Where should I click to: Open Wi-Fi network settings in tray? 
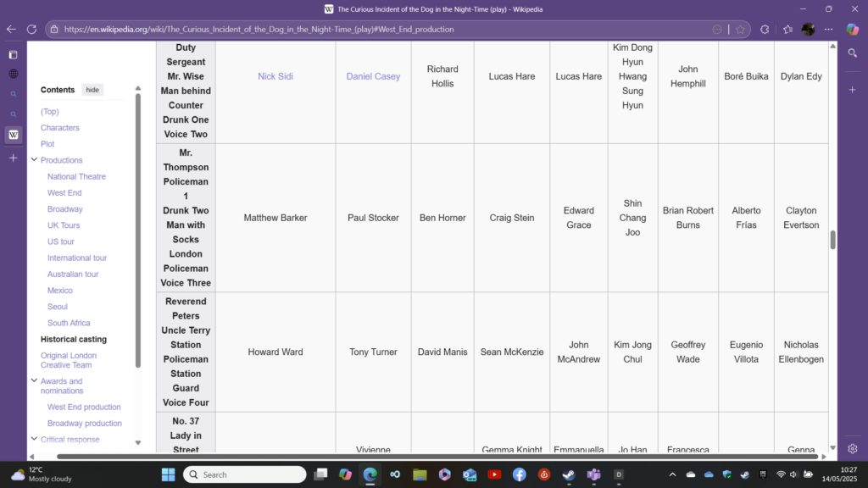[781, 474]
